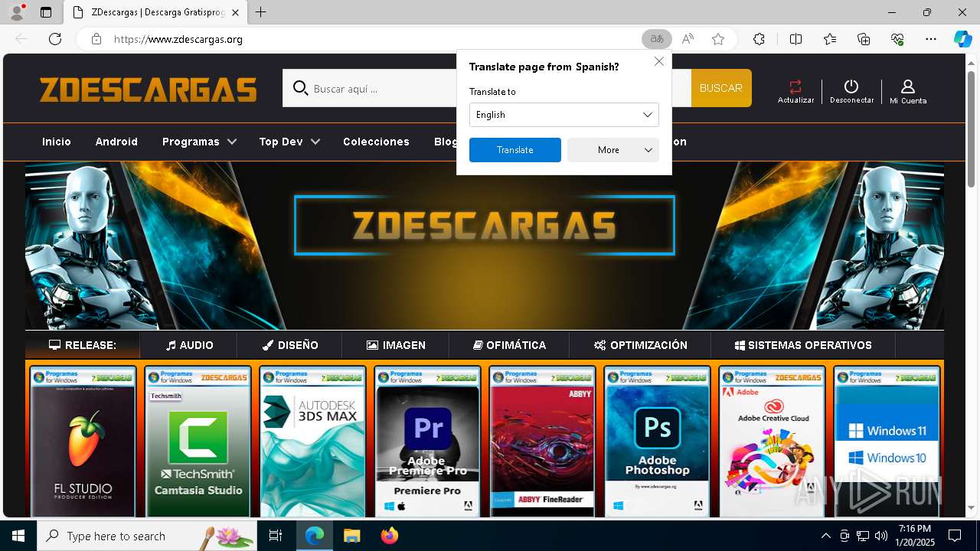This screenshot has width=980, height=551.
Task: Open Copilot sidebar icon
Action: coord(962,39)
